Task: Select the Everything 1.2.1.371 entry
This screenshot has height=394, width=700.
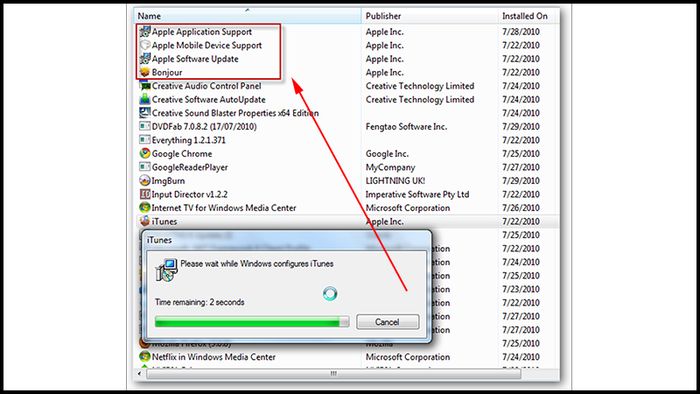Action: (x=188, y=140)
